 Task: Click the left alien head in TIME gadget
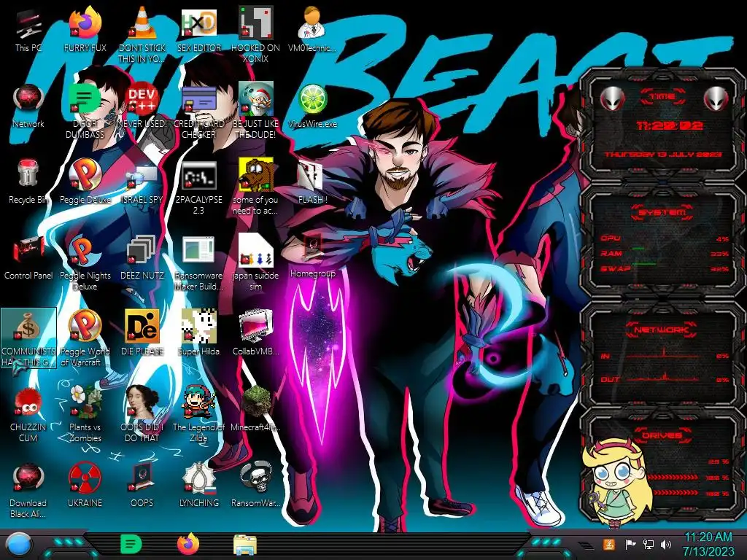point(612,98)
